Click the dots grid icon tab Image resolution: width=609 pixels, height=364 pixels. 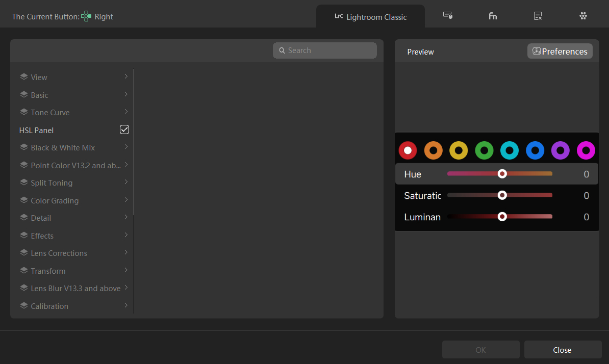tap(583, 16)
